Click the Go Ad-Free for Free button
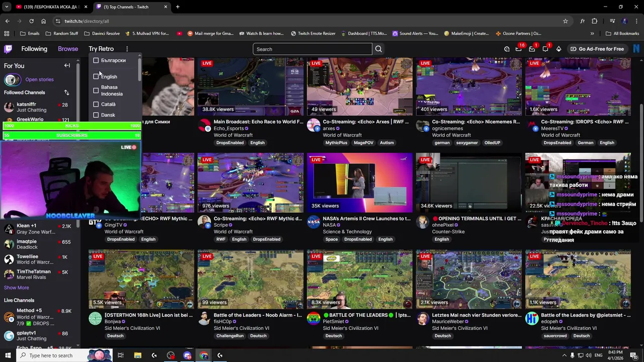The height and width of the screenshot is (362, 644). pos(597,49)
